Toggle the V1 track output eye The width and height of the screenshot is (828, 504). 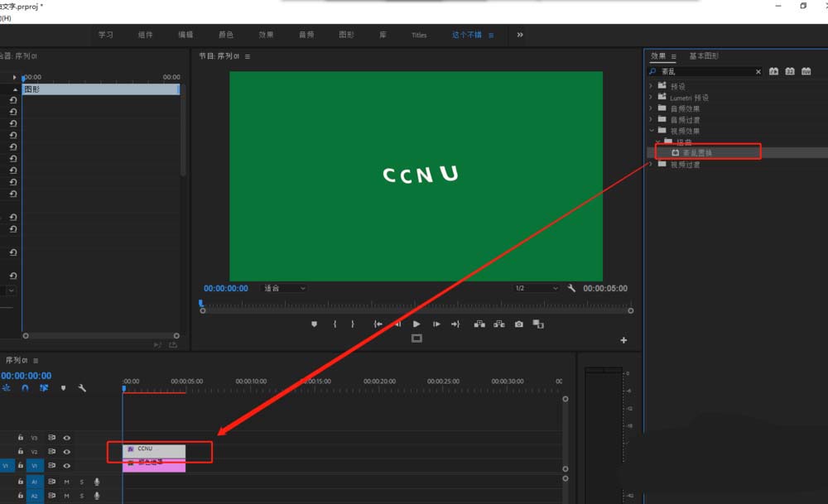tap(66, 466)
